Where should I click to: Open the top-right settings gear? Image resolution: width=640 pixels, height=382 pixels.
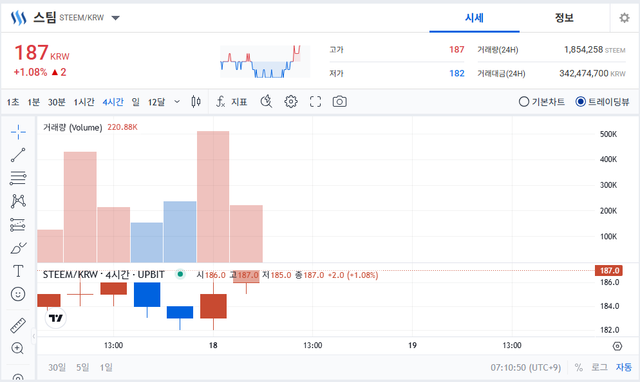[624, 18]
